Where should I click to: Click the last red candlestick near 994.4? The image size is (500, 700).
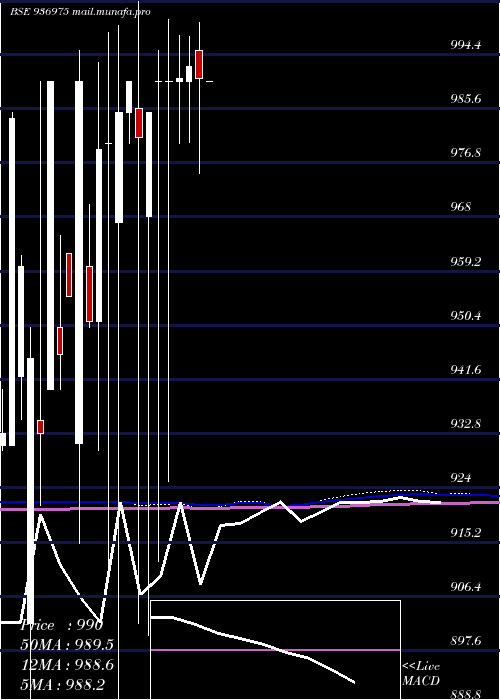click(x=199, y=64)
